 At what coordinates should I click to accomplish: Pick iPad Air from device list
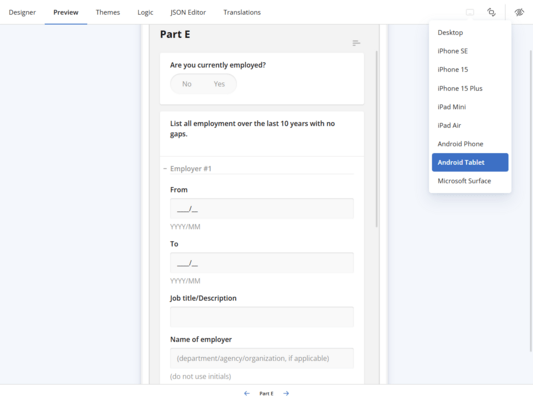(x=470, y=125)
